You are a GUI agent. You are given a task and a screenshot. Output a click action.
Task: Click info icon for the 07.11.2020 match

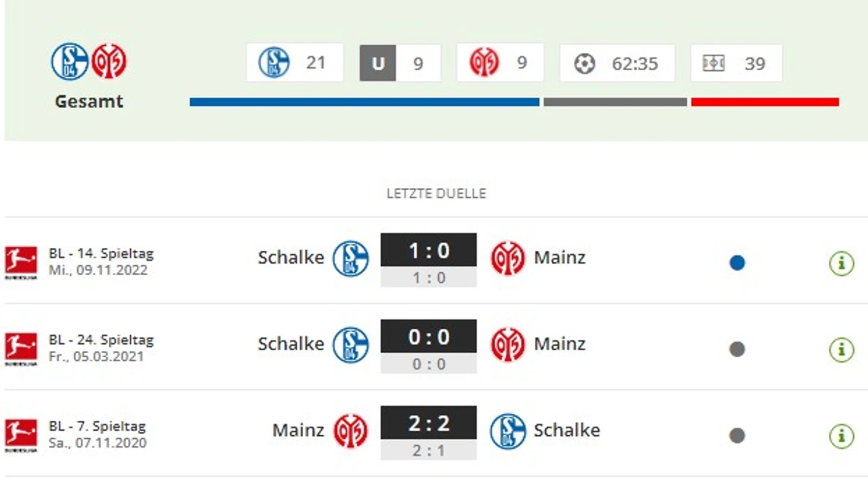pyautogui.click(x=841, y=436)
